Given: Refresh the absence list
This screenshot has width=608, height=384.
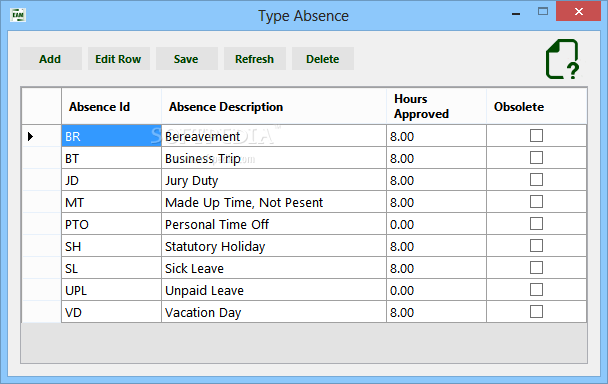Looking at the screenshot, I should [x=255, y=59].
